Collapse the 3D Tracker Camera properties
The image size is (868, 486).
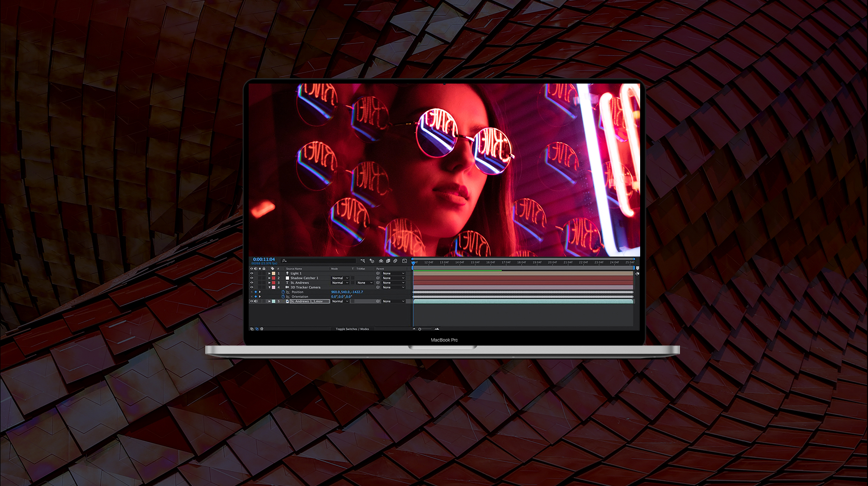(x=269, y=287)
